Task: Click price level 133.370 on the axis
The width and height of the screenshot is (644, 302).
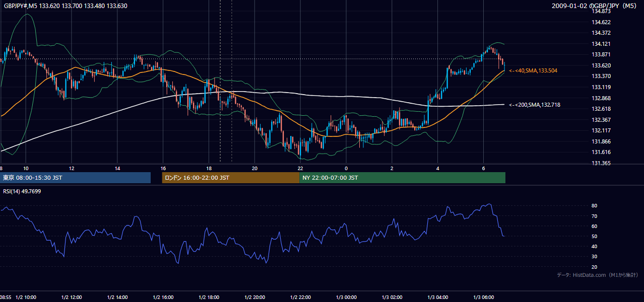Action: coord(601,76)
